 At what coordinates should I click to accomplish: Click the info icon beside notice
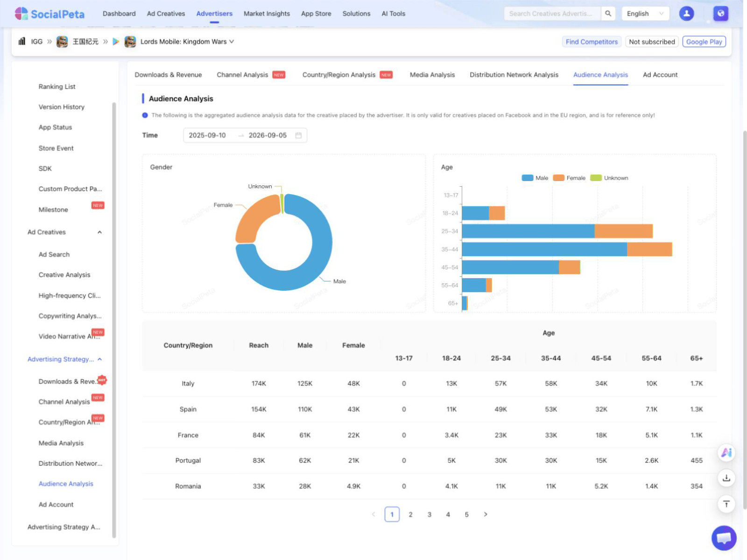pyautogui.click(x=145, y=115)
